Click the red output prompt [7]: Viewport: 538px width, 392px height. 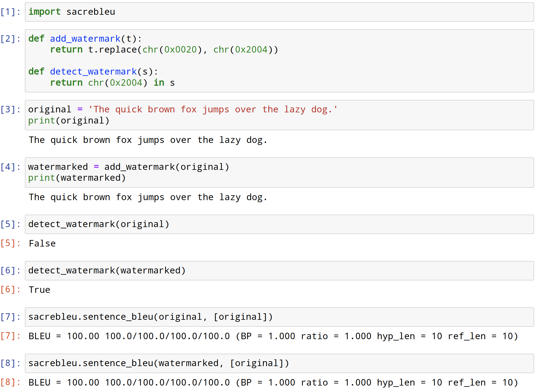tap(10, 336)
